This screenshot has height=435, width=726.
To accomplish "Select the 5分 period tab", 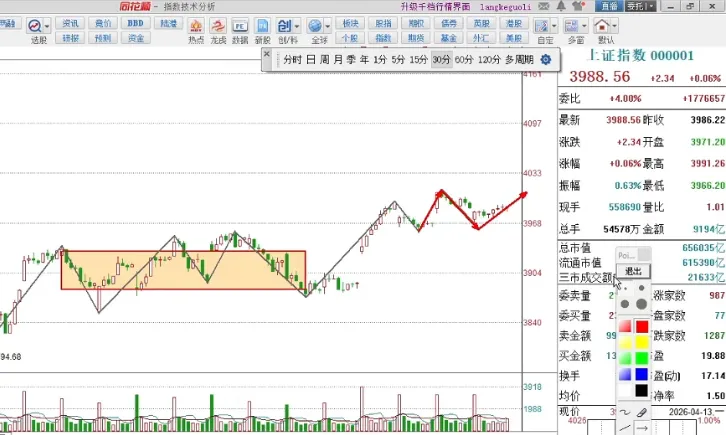I will 398,60.
